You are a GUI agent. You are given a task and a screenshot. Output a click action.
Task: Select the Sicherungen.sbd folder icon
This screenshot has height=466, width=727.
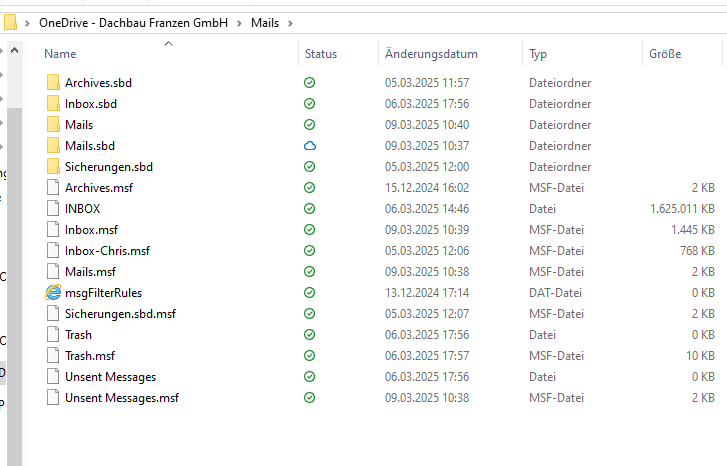[x=53, y=167]
